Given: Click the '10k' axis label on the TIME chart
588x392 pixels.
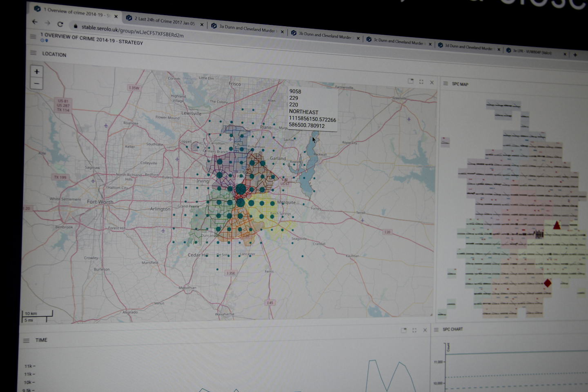Looking at the screenshot, I should (x=29, y=383).
